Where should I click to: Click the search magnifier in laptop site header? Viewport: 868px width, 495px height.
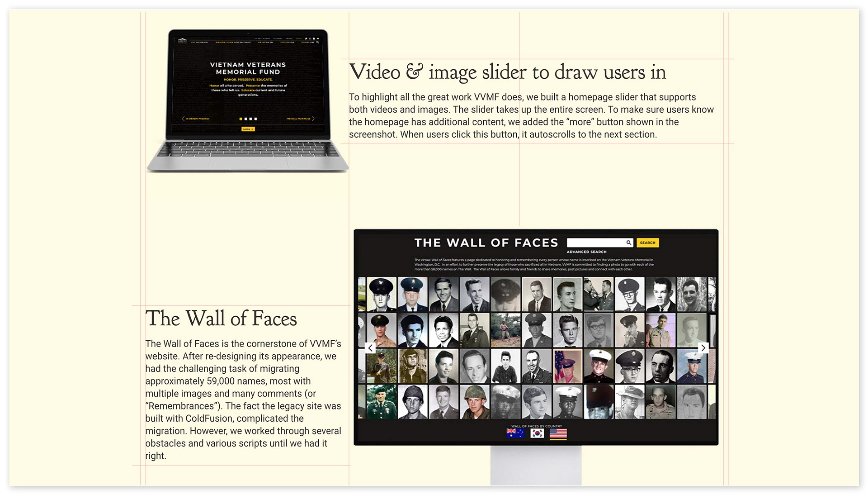318,42
